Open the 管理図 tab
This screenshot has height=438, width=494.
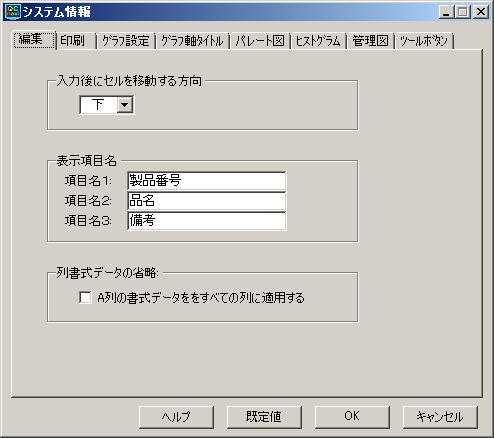tap(370, 41)
